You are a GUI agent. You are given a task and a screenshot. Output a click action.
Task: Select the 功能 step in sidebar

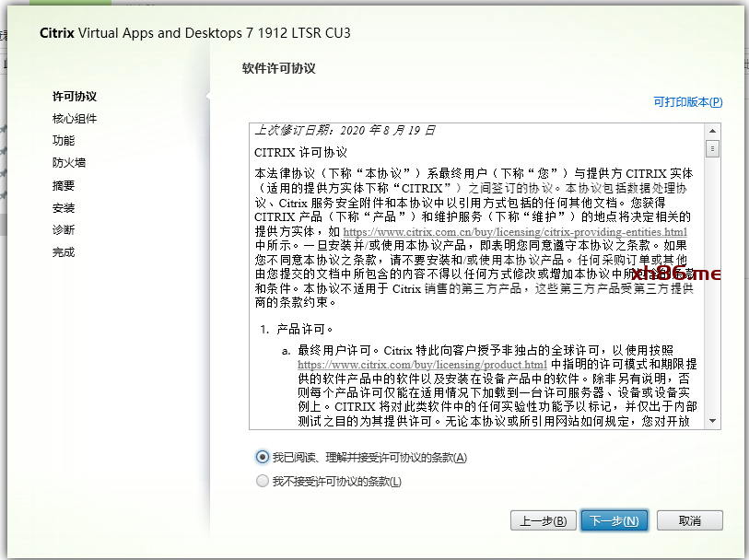tap(64, 140)
